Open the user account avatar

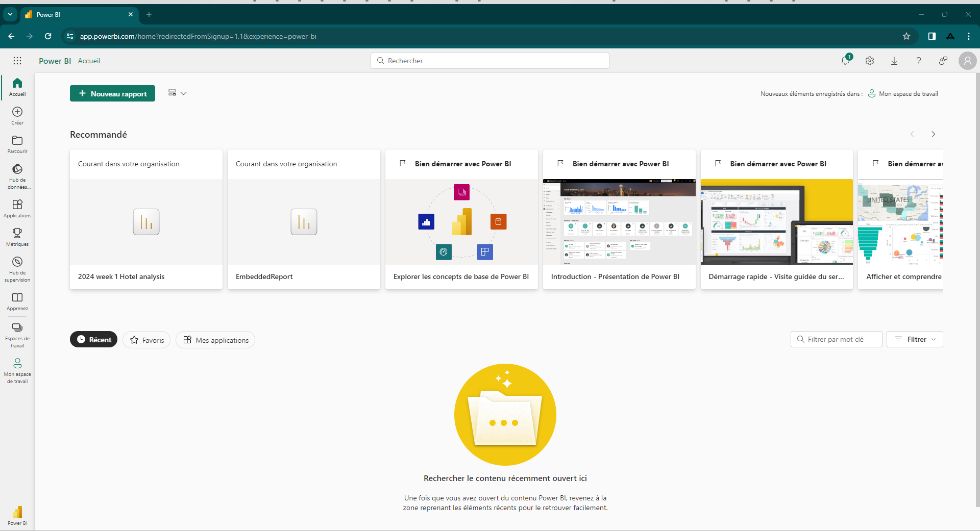[967, 61]
